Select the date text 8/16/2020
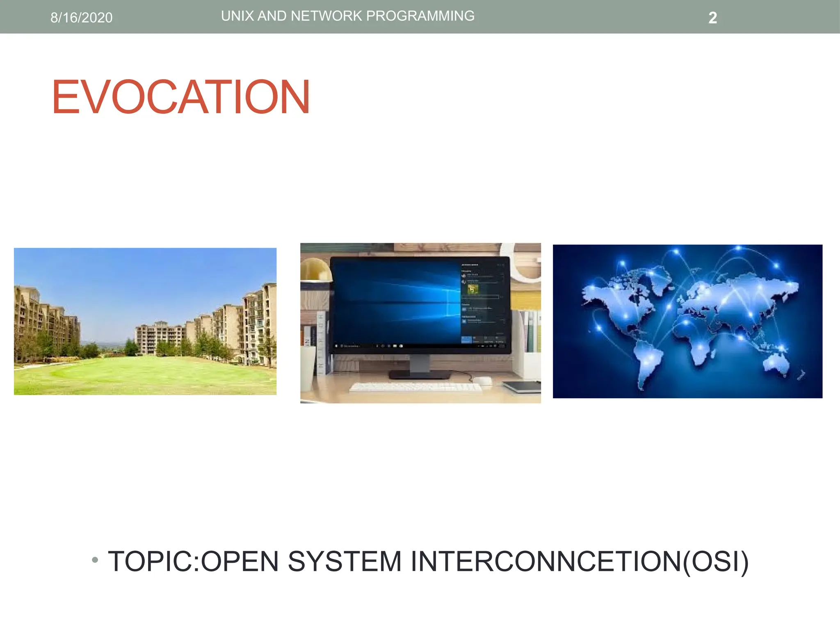Screen dimensions: 840x630 pos(82,18)
